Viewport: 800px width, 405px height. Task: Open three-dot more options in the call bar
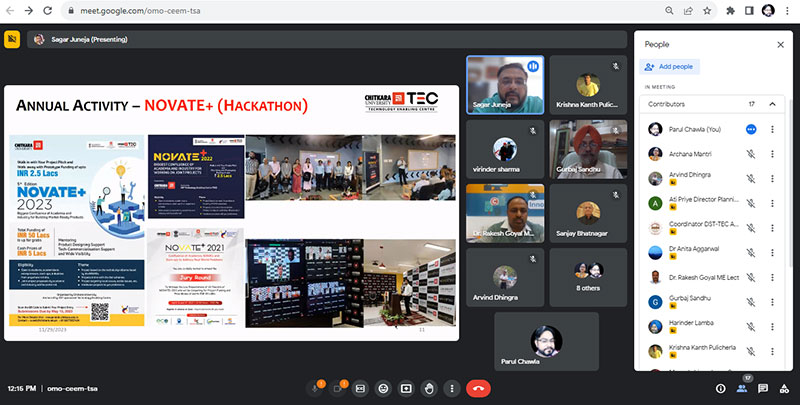click(x=452, y=388)
